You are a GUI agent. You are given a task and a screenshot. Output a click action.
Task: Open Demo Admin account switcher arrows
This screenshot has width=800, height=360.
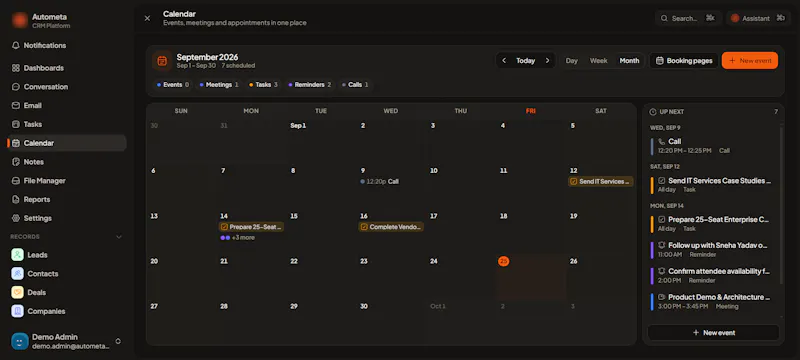click(x=118, y=341)
